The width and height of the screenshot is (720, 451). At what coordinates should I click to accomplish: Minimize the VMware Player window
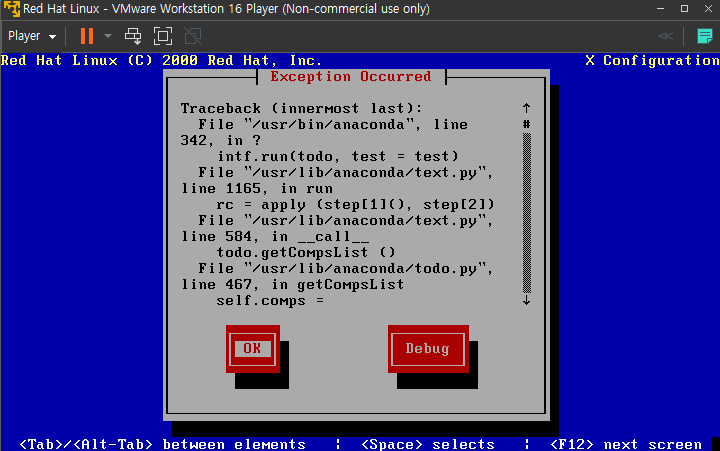[660, 9]
